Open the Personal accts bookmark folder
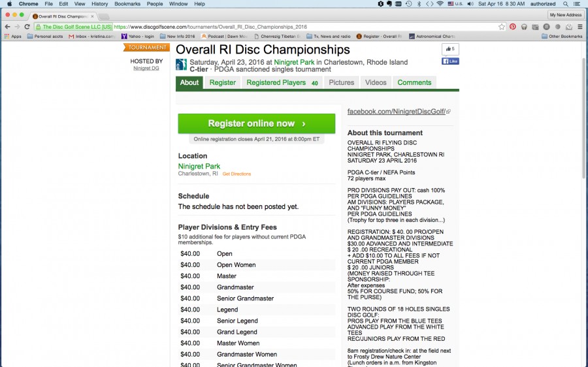 [44, 37]
